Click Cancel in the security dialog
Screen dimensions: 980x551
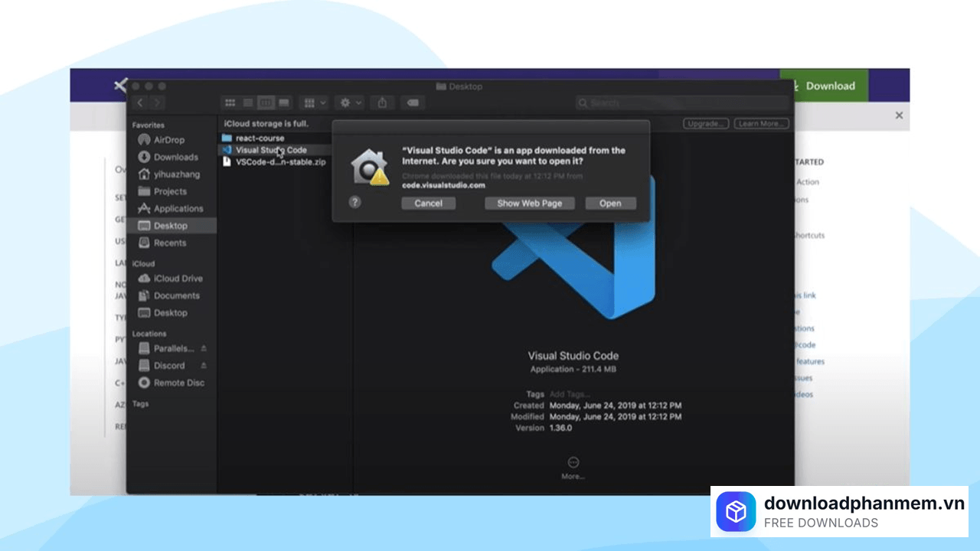click(428, 203)
